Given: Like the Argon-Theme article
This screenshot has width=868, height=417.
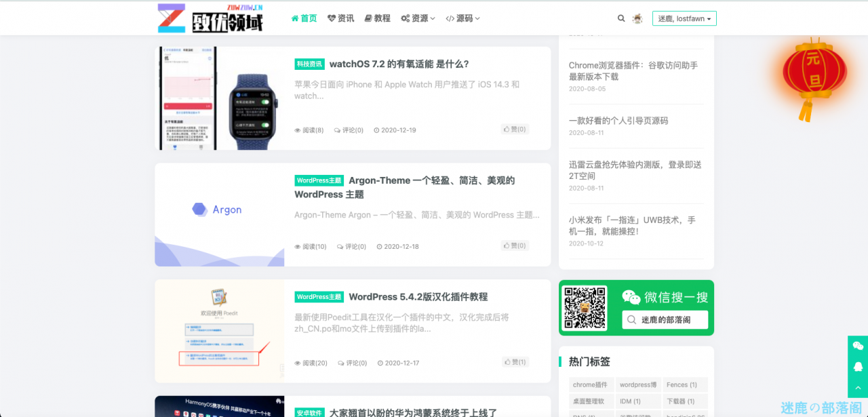Looking at the screenshot, I should tap(515, 245).
